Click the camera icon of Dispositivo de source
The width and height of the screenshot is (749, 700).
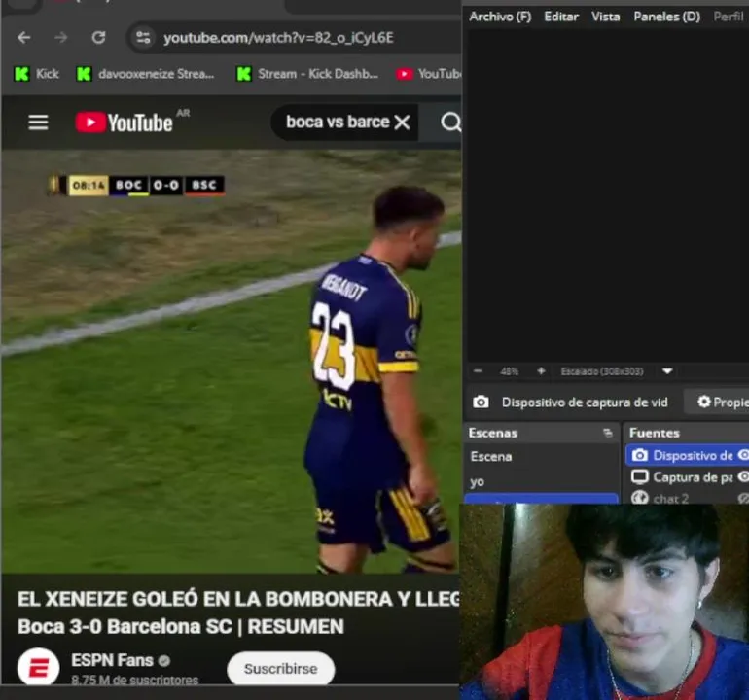click(640, 455)
